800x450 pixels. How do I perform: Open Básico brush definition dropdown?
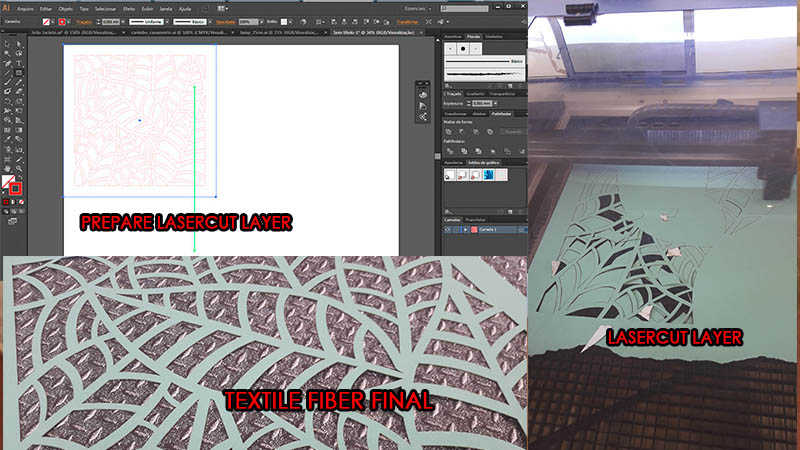pyautogui.click(x=210, y=22)
